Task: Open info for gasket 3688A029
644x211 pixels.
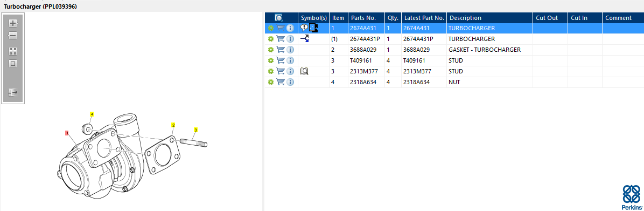Action: (290, 49)
